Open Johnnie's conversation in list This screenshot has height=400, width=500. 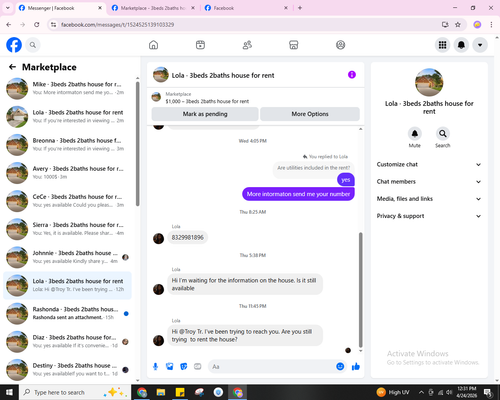(67, 257)
